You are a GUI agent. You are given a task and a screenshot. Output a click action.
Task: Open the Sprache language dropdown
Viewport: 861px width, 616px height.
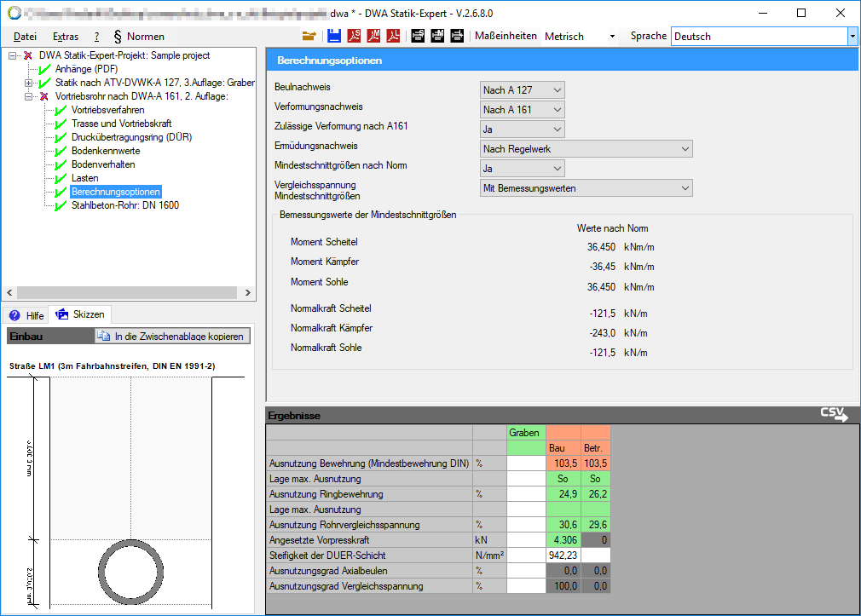(852, 37)
